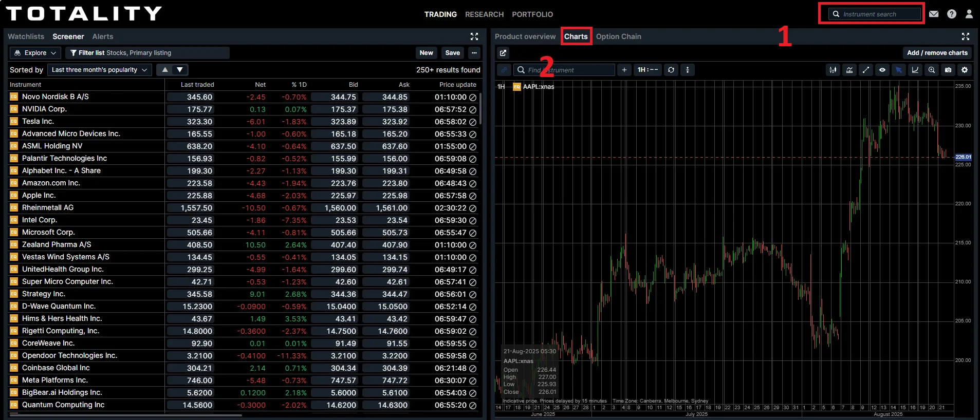This screenshot has height=420, width=980.
Task: Sort by the Last traded column header
Action: tap(197, 85)
